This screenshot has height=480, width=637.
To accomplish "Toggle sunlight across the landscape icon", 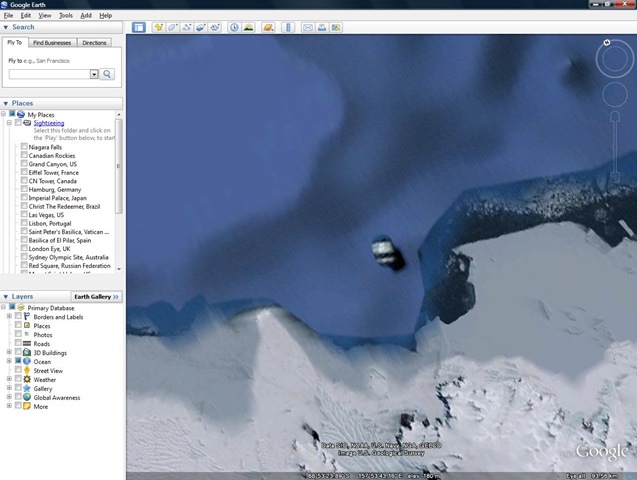I will [x=248, y=28].
